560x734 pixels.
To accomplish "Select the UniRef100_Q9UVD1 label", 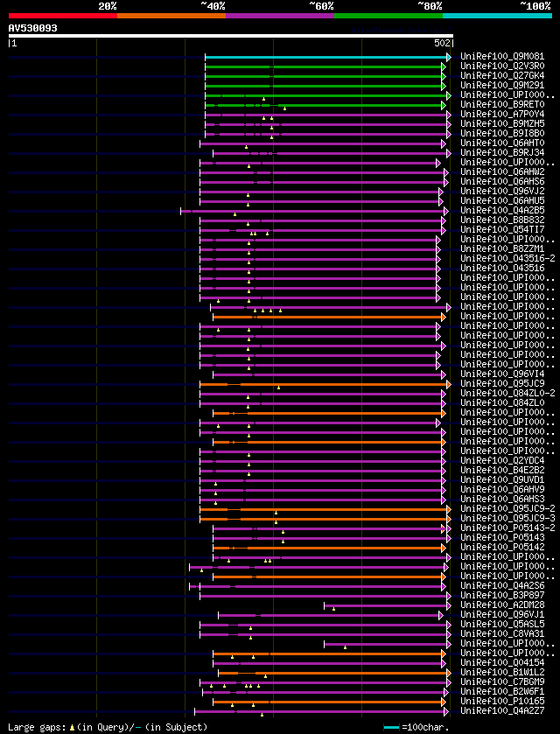I will point(502,479).
